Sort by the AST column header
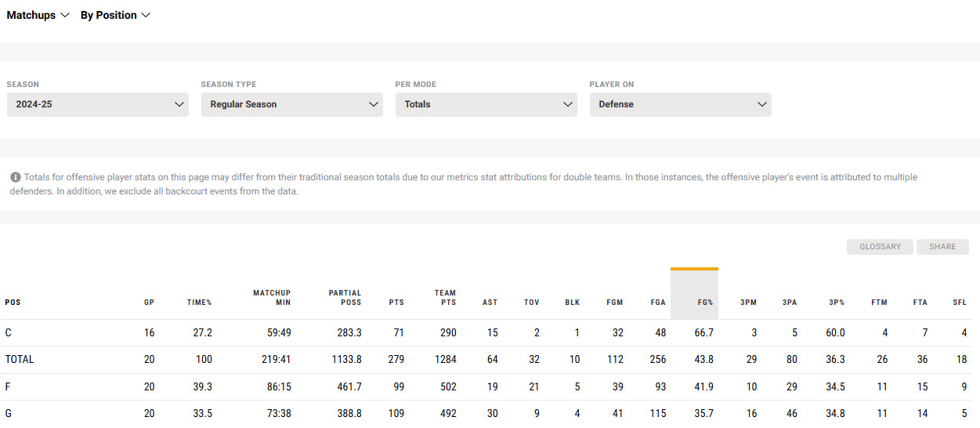980x428 pixels. (490, 302)
